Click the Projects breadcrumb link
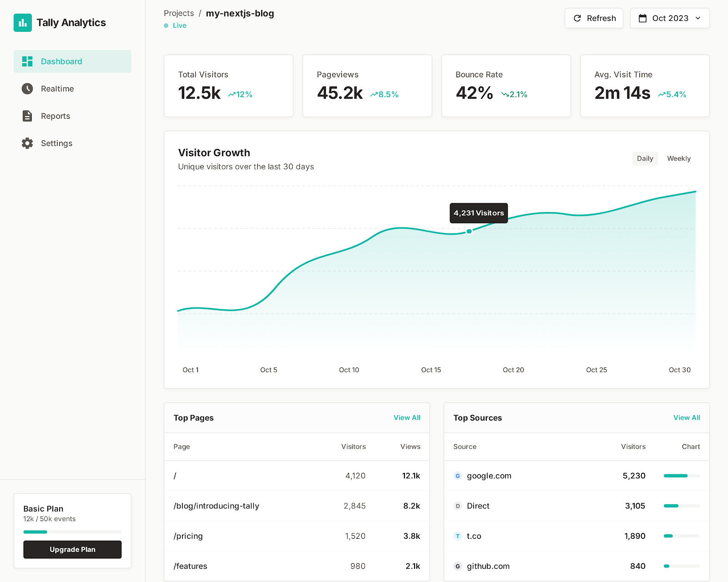Screen dimensions: 728x582 pos(179,13)
